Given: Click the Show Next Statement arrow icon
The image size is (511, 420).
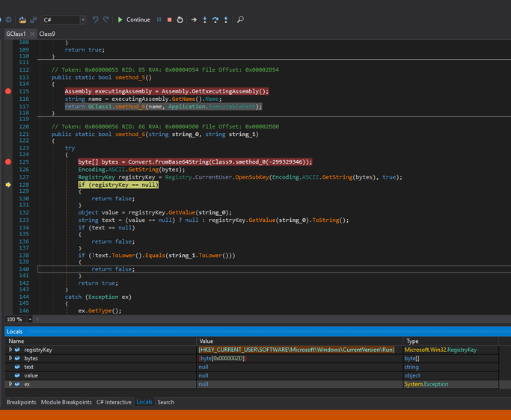Looking at the screenshot, I should click(194, 19).
